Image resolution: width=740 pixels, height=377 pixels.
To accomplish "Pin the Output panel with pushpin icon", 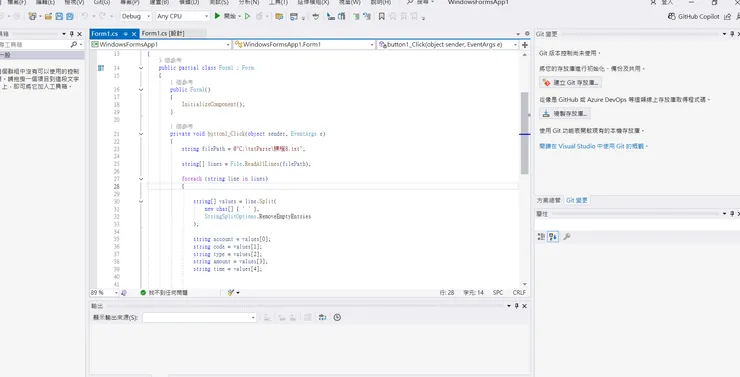I will [x=516, y=306].
